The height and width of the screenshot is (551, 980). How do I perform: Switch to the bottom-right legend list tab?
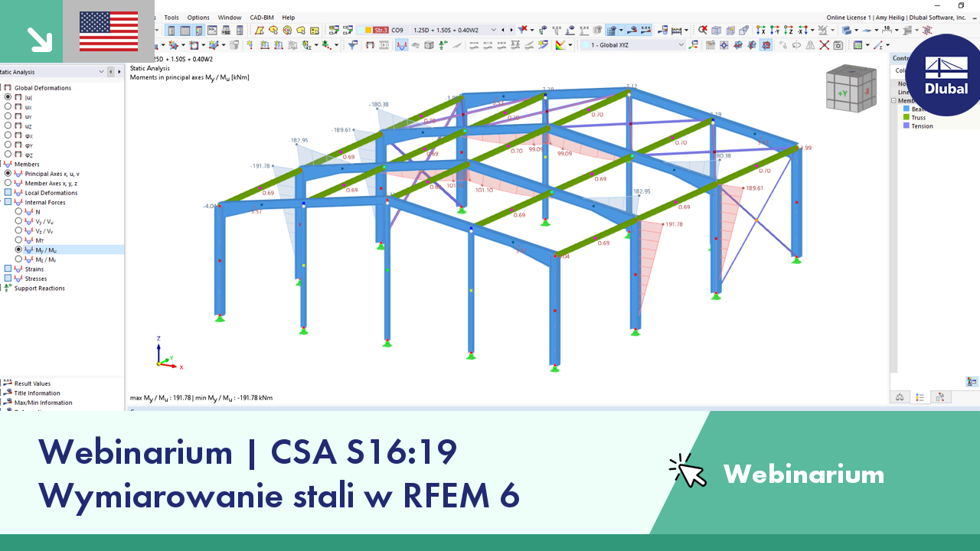coord(920,397)
